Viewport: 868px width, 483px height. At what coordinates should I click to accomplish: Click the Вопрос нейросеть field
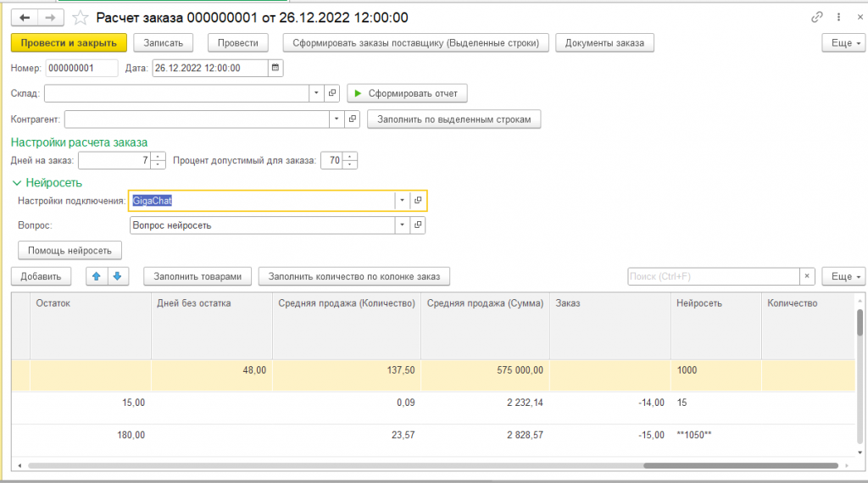tap(262, 225)
